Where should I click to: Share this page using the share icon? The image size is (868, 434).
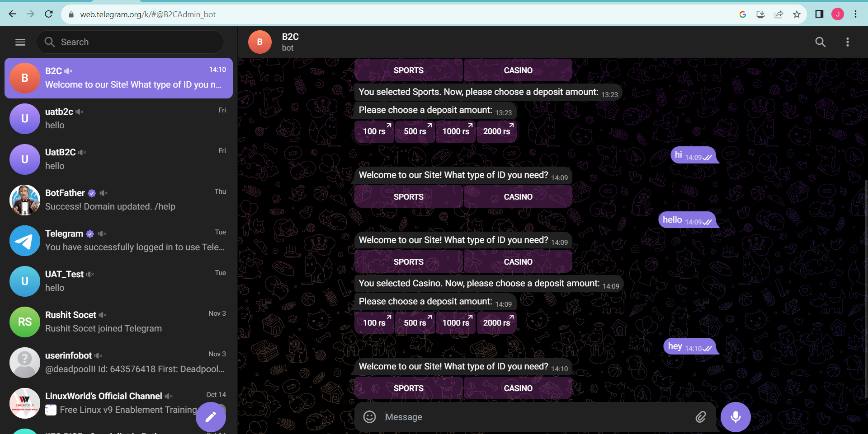click(x=778, y=14)
